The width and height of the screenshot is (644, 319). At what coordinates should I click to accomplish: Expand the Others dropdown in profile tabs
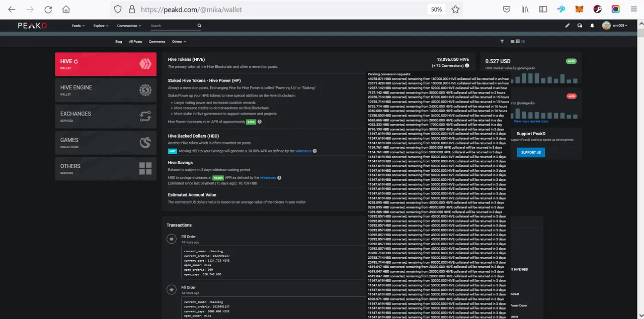[x=179, y=42]
